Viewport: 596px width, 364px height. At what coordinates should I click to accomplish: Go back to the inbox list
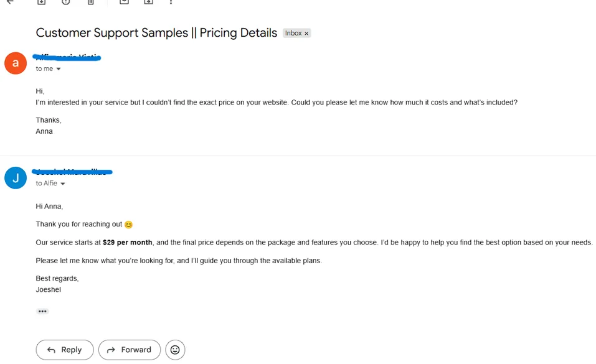(x=10, y=2)
